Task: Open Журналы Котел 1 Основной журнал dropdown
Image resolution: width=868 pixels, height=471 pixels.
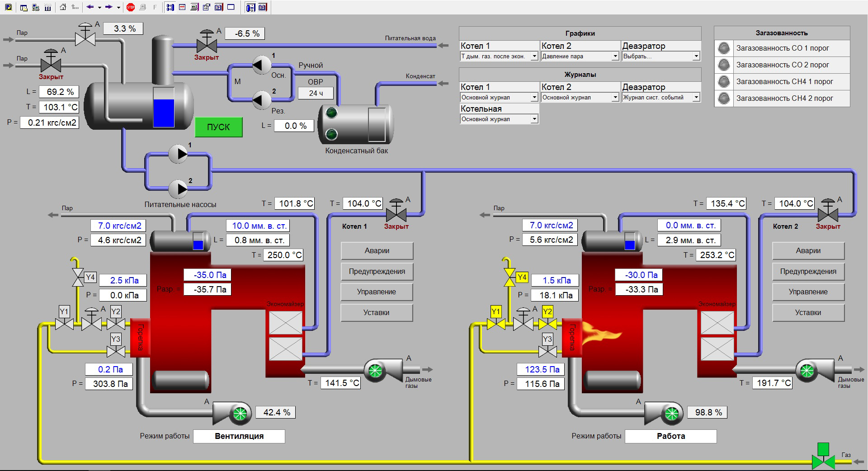Action: point(534,97)
